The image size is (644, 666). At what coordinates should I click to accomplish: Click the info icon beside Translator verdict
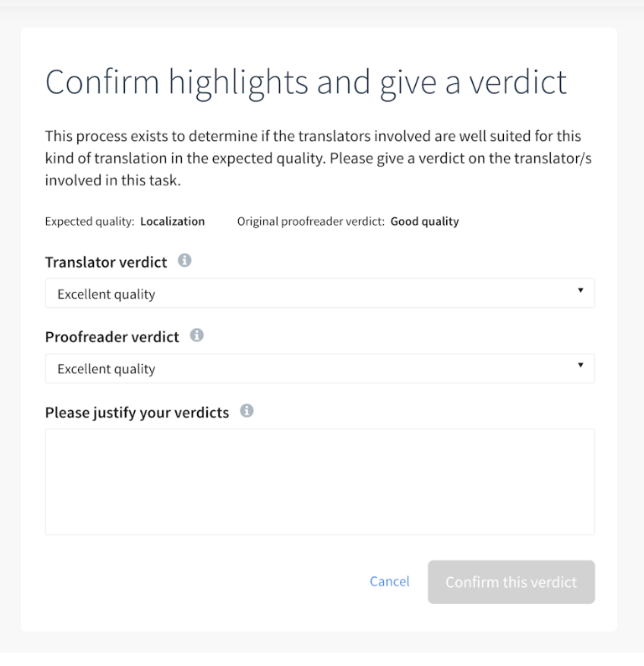[x=184, y=260]
